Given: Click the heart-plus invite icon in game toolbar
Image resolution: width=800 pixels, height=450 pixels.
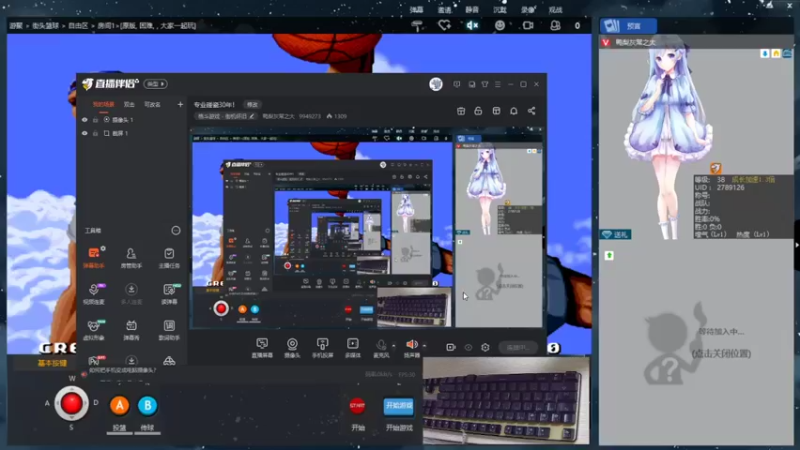Looking at the screenshot, I should click(444, 26).
